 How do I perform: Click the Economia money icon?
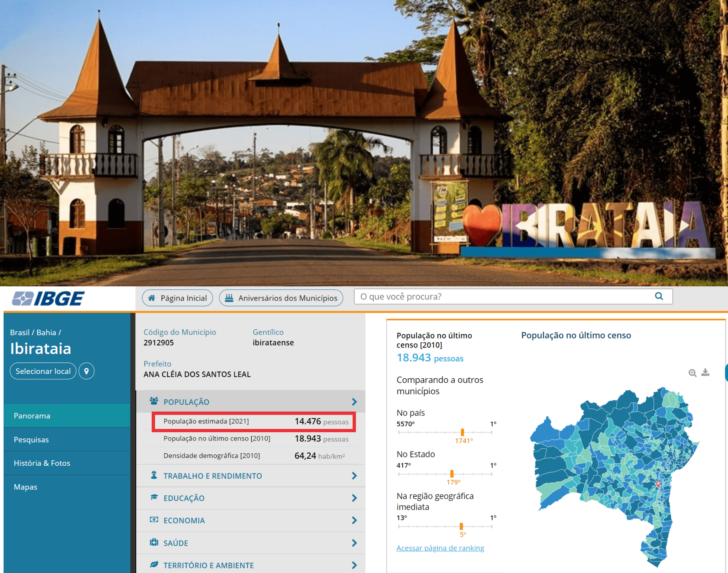pyautogui.click(x=154, y=520)
